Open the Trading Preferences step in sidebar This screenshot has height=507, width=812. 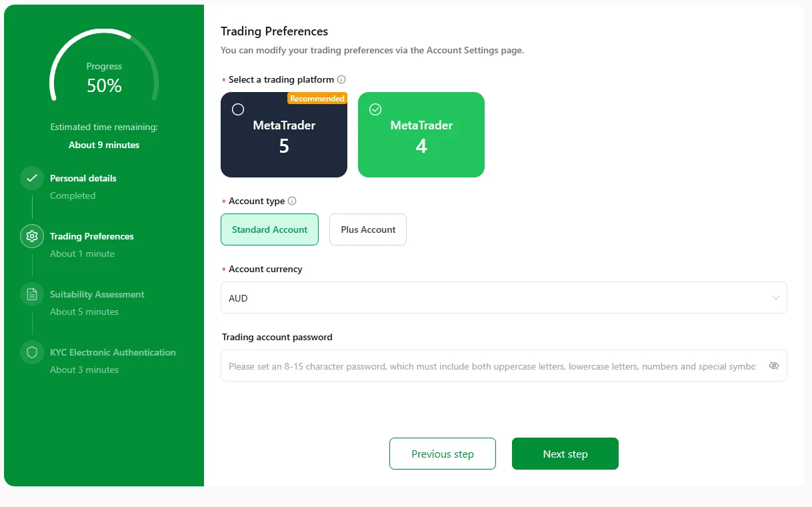click(92, 236)
